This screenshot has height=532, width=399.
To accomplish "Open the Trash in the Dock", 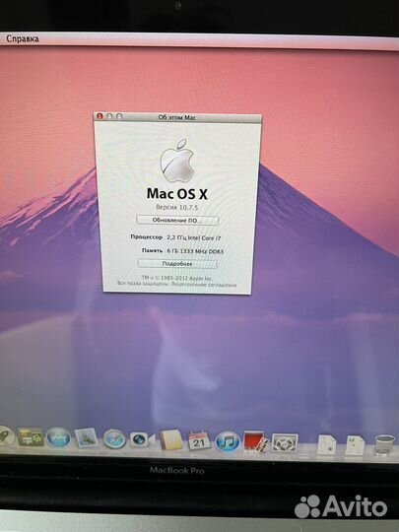I will click(385, 445).
